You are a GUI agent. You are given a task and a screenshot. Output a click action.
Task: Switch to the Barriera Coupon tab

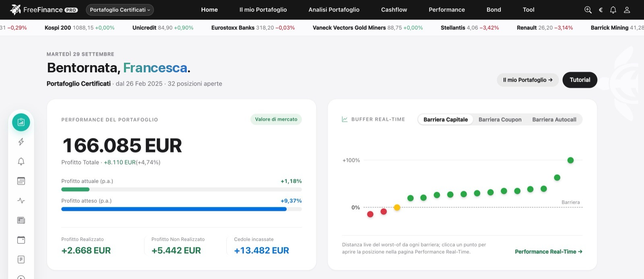click(500, 120)
